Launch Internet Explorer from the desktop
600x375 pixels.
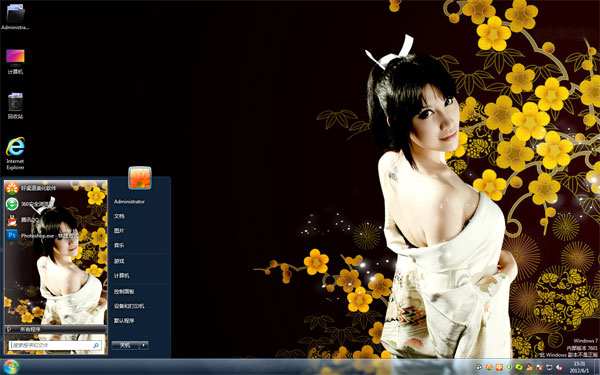click(x=15, y=153)
